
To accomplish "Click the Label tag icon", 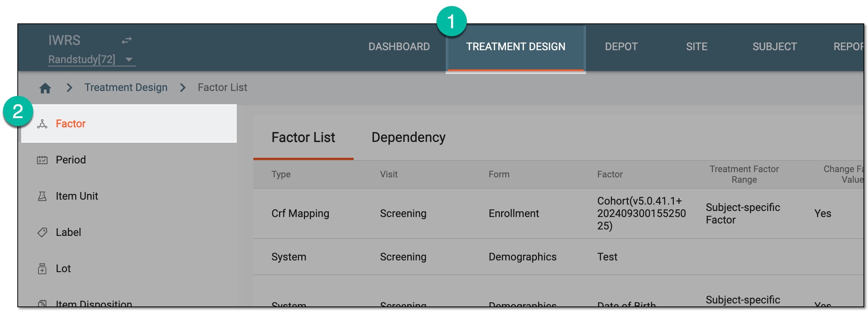I will (42, 232).
